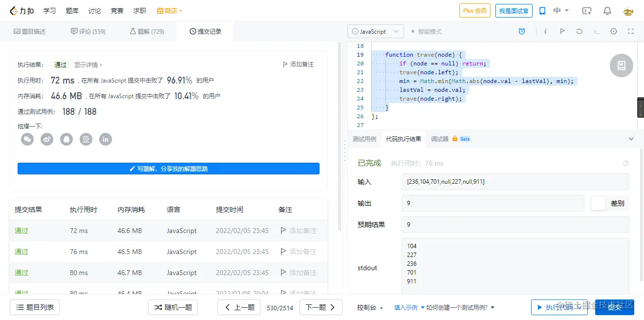This screenshot has width=644, height=320.
Task: Click 随机一题 random problem button
Action: pyautogui.click(x=173, y=307)
